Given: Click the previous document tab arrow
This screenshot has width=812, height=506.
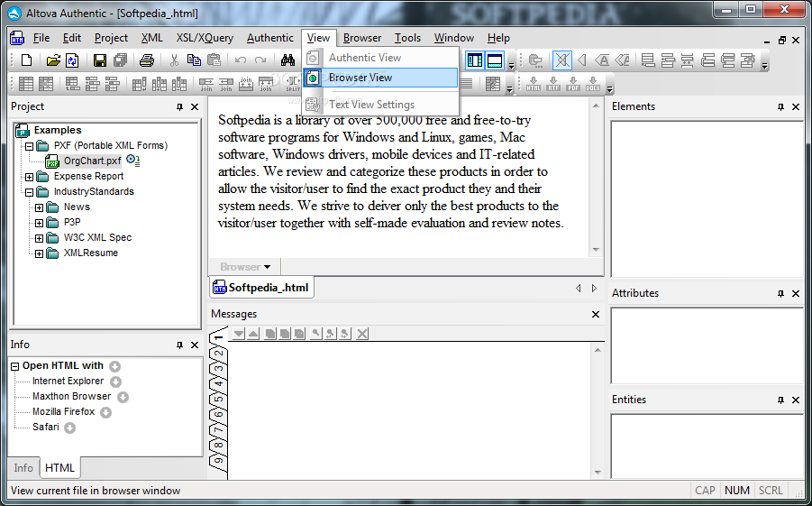Looking at the screenshot, I should [578, 289].
